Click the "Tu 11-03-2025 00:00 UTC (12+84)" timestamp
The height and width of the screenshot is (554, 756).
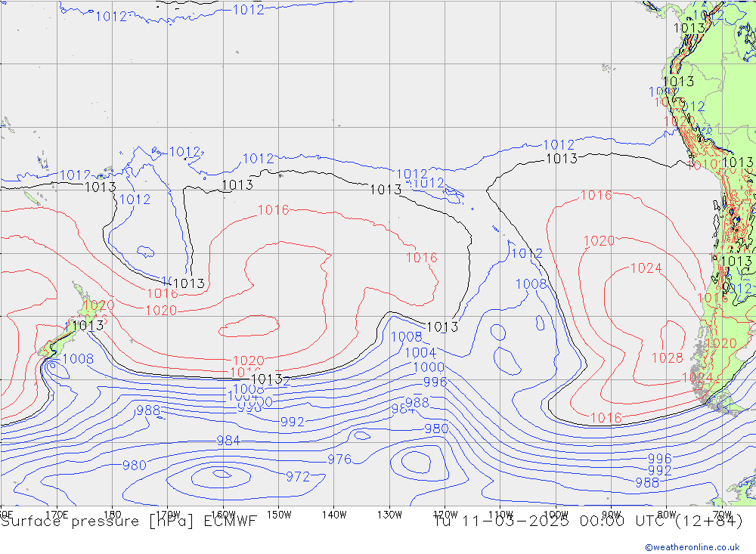pos(587,522)
